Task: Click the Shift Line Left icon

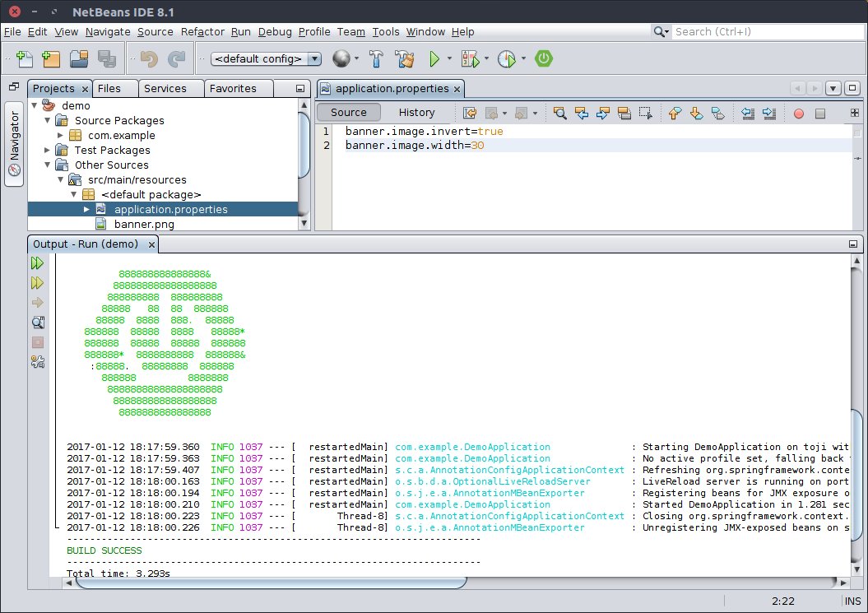Action: [748, 113]
